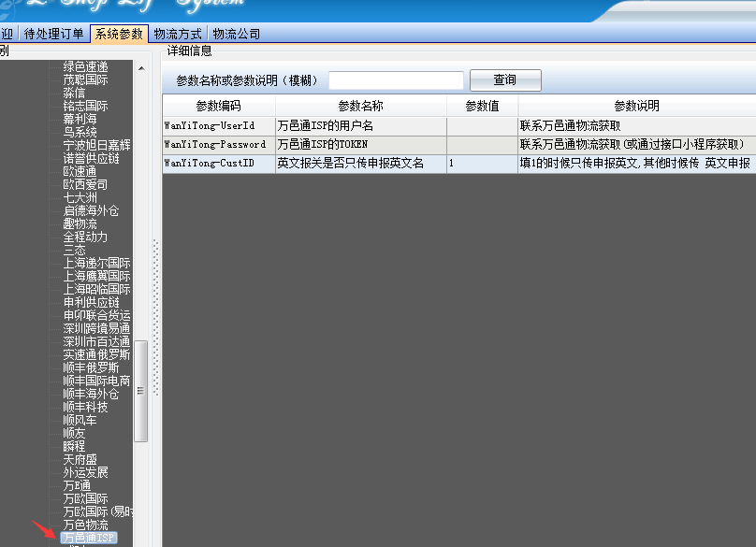The height and width of the screenshot is (547, 756).
Task: Open the 系统参数 tab
Action: (119, 34)
